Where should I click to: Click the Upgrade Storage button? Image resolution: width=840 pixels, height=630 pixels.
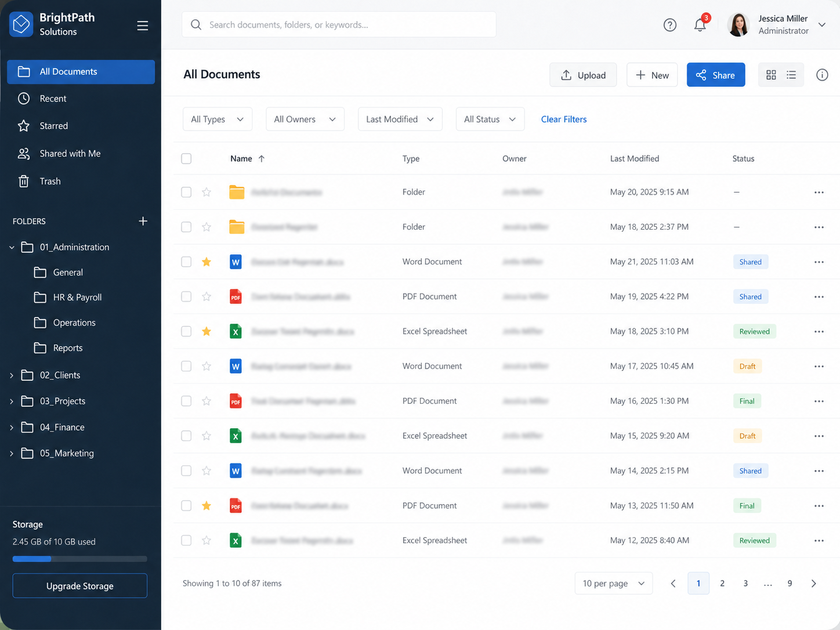coord(80,586)
